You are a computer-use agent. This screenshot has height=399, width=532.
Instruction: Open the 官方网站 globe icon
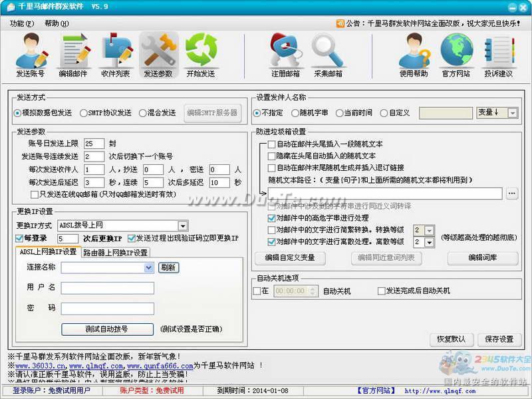[456, 55]
